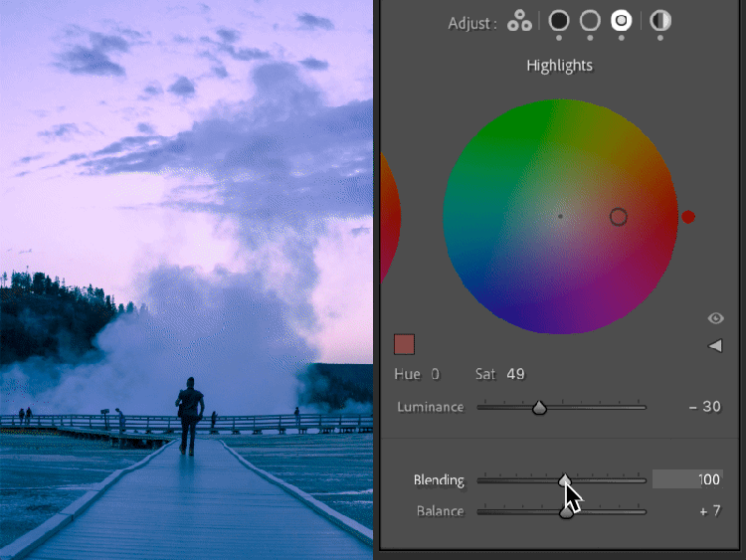Click the Luminance slider handle
The image size is (746, 560).
[539, 408]
